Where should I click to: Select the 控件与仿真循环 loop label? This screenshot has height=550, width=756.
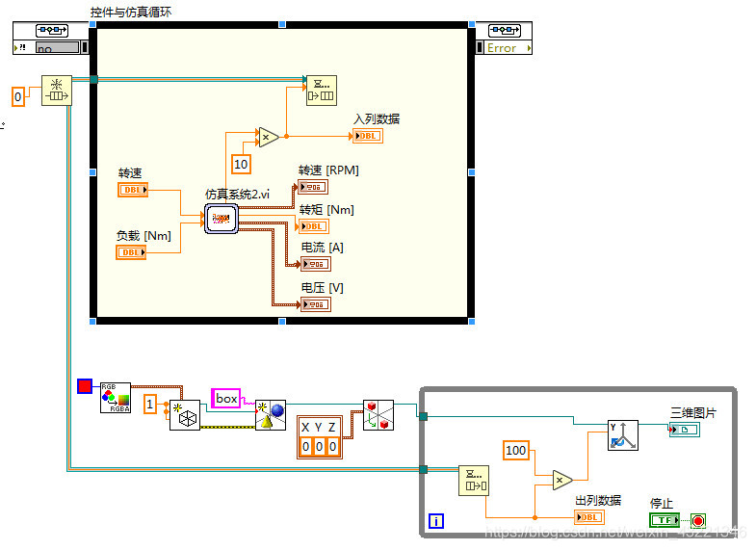[x=131, y=13]
